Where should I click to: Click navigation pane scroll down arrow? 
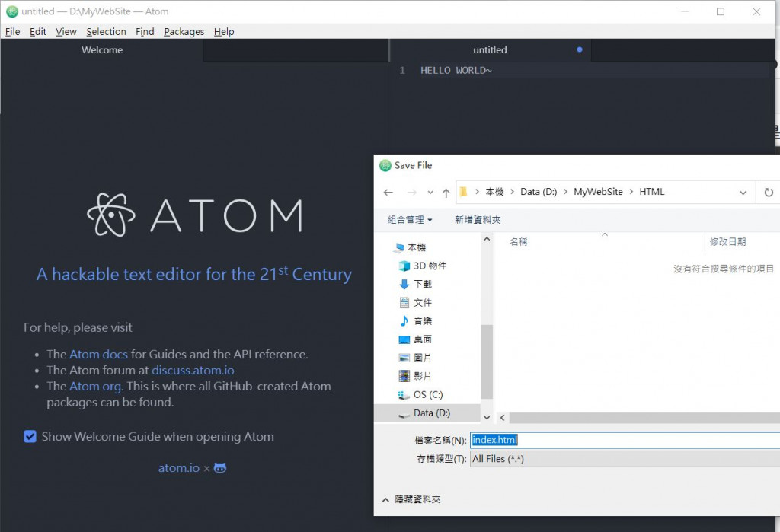[x=487, y=418]
